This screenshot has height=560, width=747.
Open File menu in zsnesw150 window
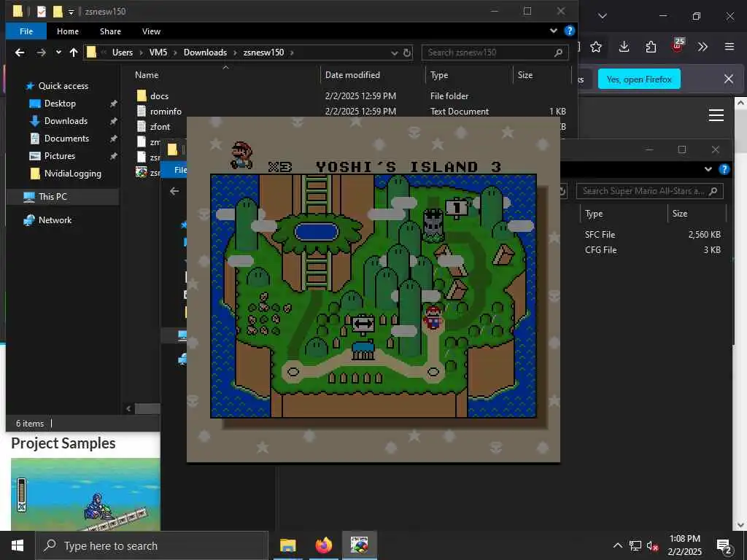pyautogui.click(x=26, y=31)
